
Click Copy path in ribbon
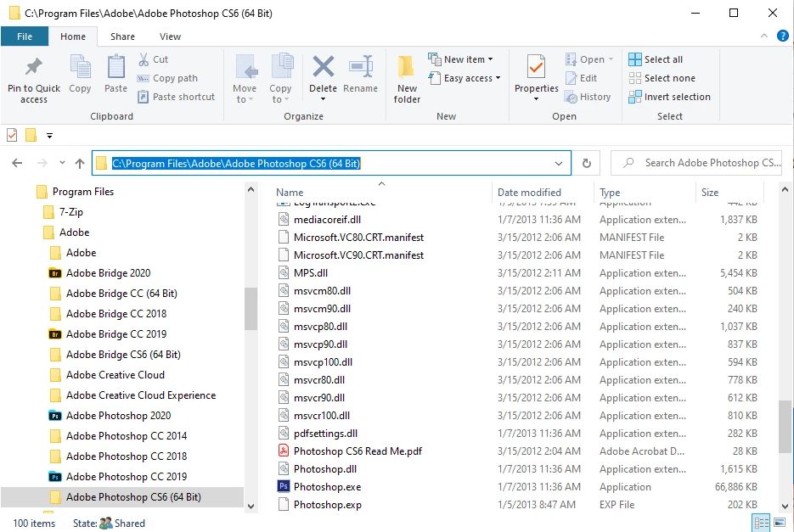tap(167, 78)
